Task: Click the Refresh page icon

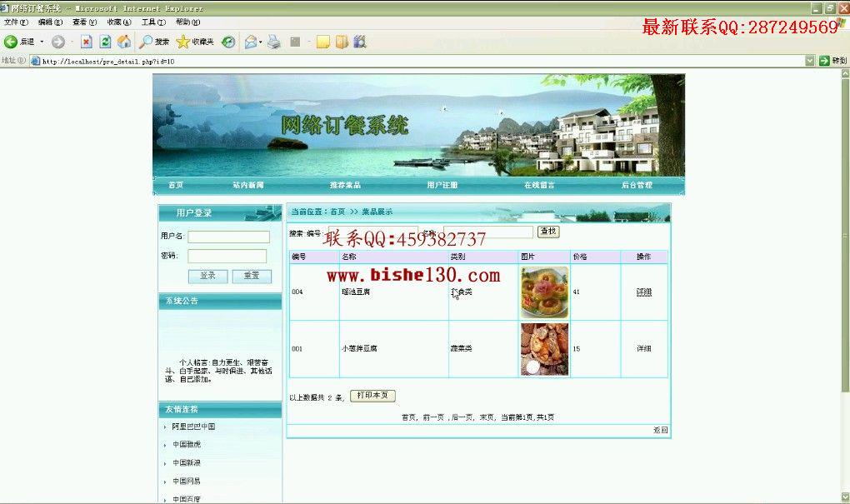Action: [105, 42]
